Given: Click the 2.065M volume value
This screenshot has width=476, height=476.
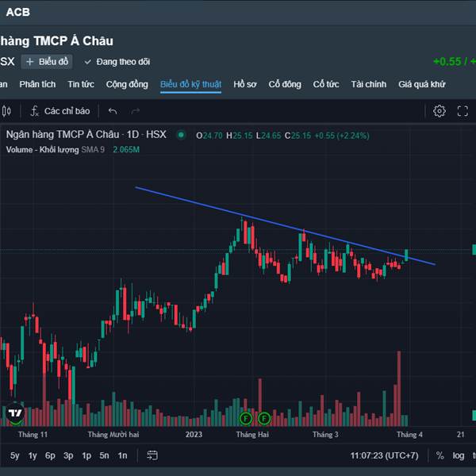Looking at the screenshot, I should [x=126, y=150].
